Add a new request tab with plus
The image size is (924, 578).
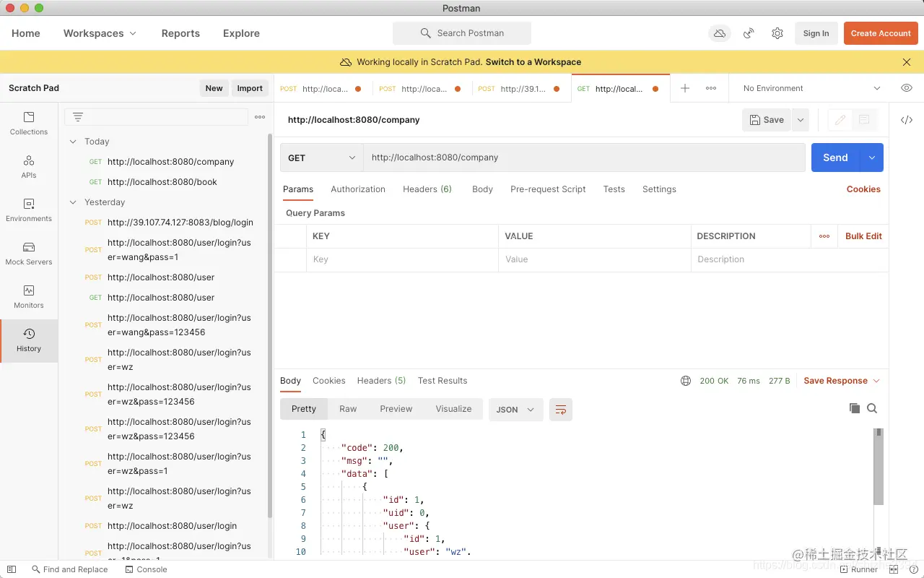point(685,88)
